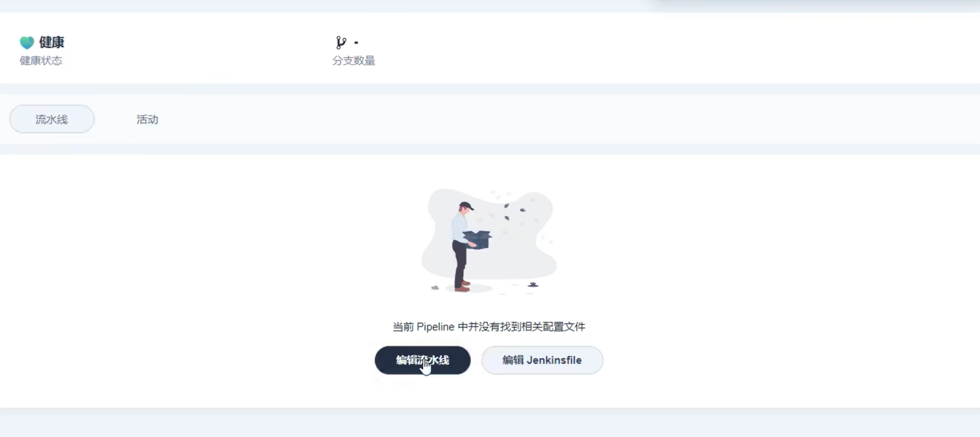Click the 健康状态 label
The height and width of the screenshot is (437, 980).
point(41,61)
